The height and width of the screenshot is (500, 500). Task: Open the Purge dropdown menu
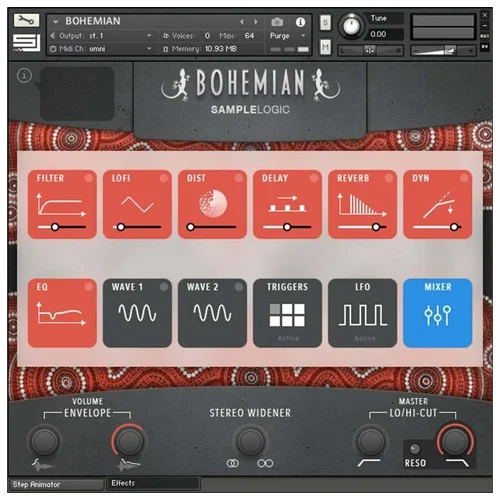[288, 36]
